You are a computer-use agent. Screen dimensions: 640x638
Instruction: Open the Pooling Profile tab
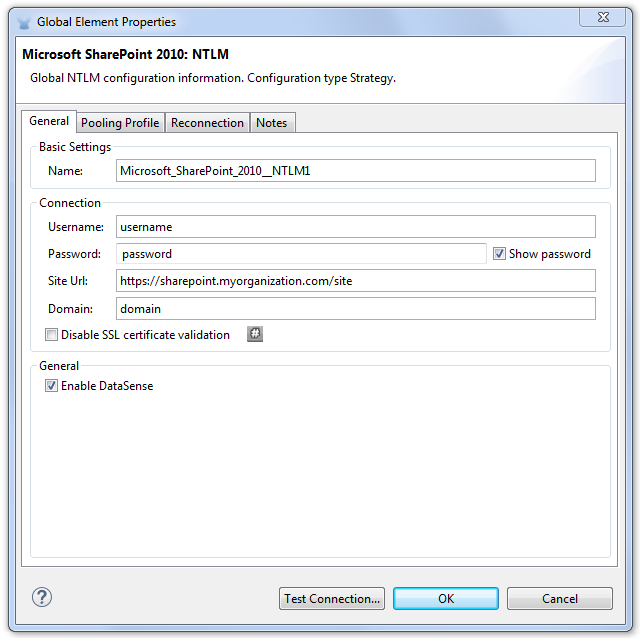point(120,123)
